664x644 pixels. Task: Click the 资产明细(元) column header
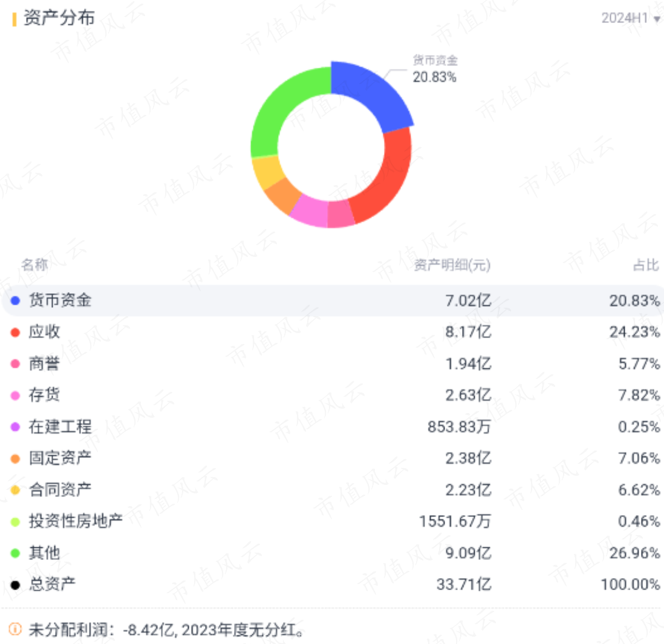coord(452,265)
